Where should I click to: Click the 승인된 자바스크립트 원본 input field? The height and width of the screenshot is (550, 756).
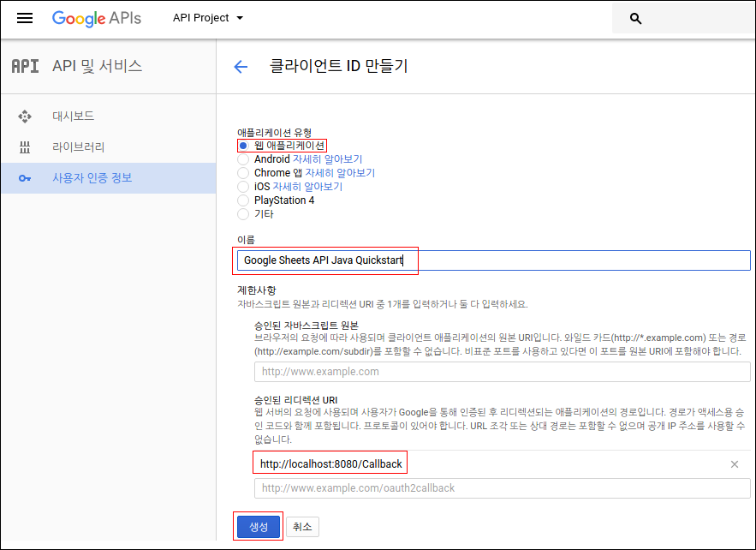coord(503,372)
